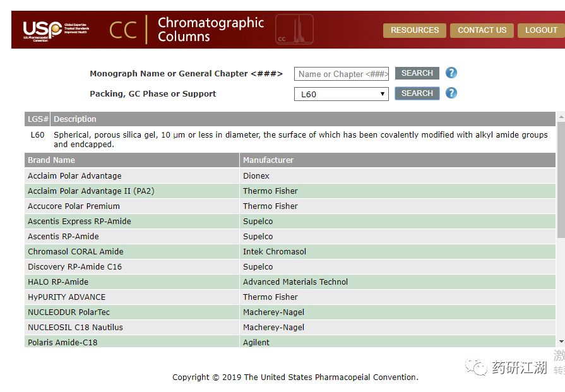Focus the Name or Chapter input field
Screen dimensions: 565x392
click(342, 74)
